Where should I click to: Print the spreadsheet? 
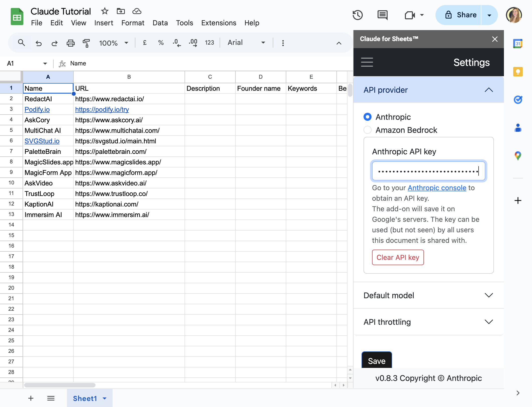[x=70, y=43]
